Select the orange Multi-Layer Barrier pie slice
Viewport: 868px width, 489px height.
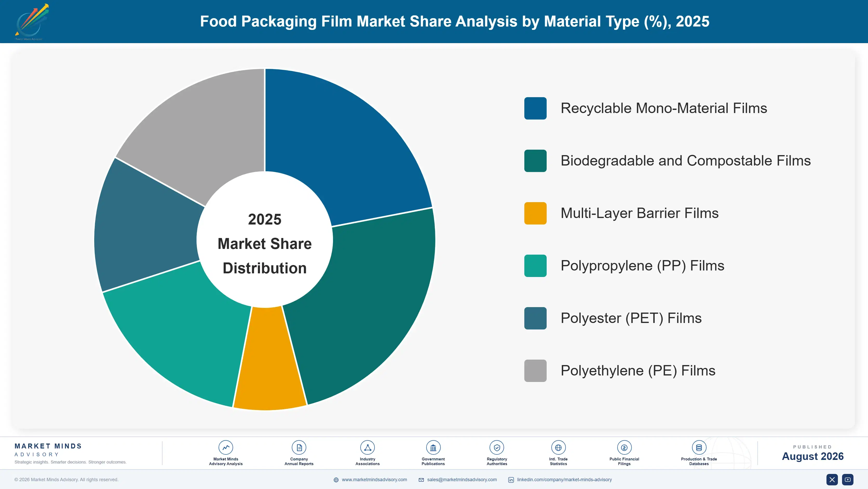(x=270, y=359)
